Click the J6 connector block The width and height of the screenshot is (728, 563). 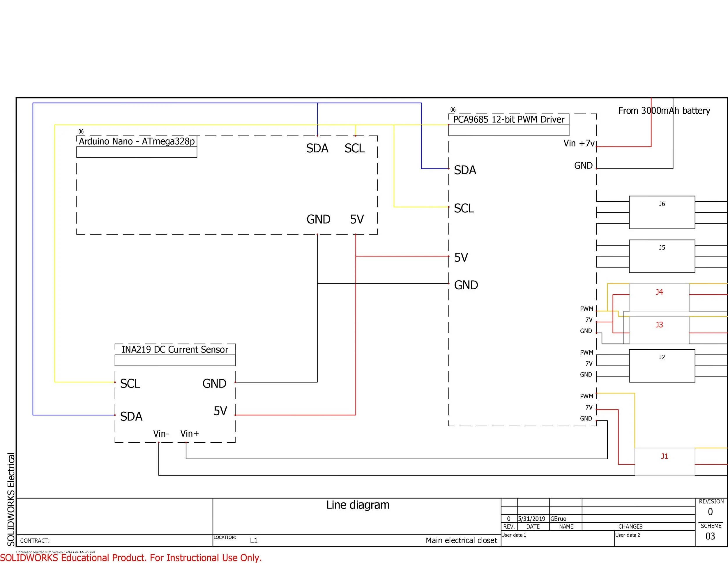(x=662, y=212)
